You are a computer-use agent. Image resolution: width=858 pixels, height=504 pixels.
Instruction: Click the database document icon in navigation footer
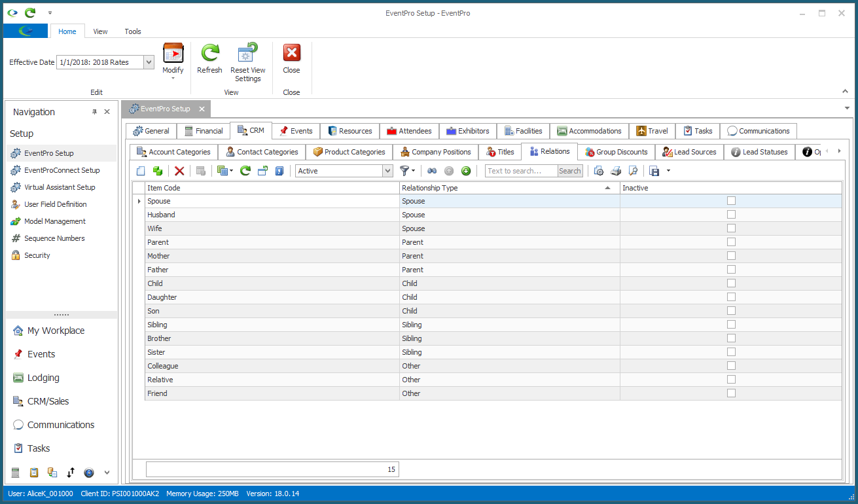pyautogui.click(x=52, y=473)
